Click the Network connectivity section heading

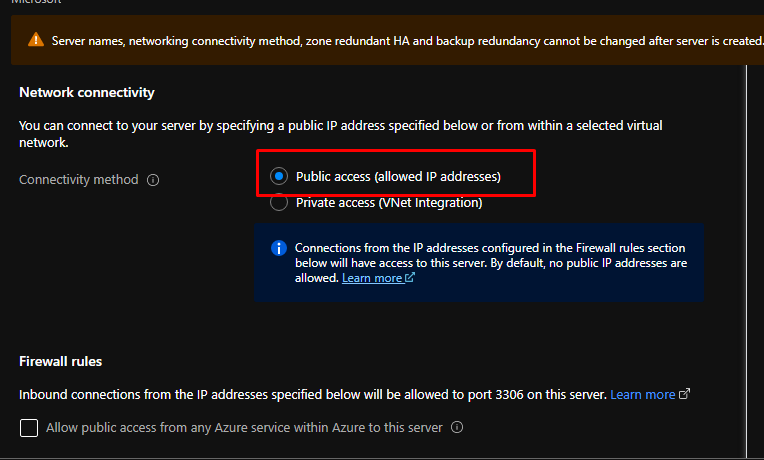coord(87,93)
